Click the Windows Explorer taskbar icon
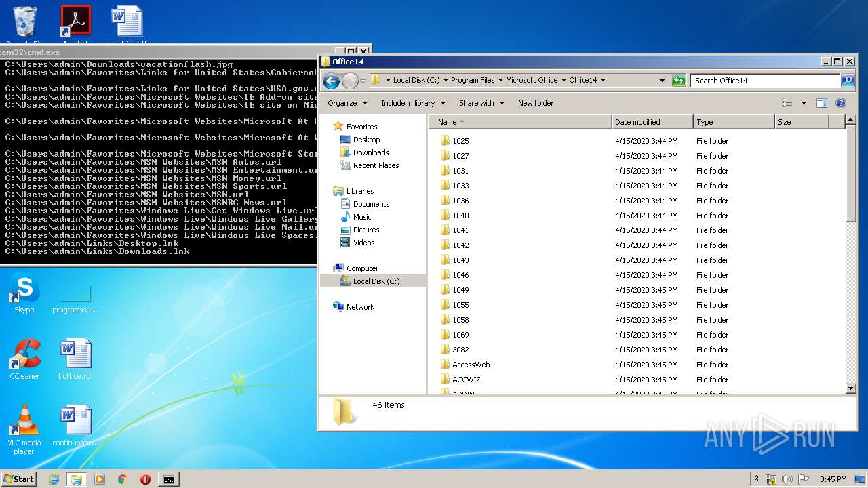868x488 pixels. pos(76,479)
